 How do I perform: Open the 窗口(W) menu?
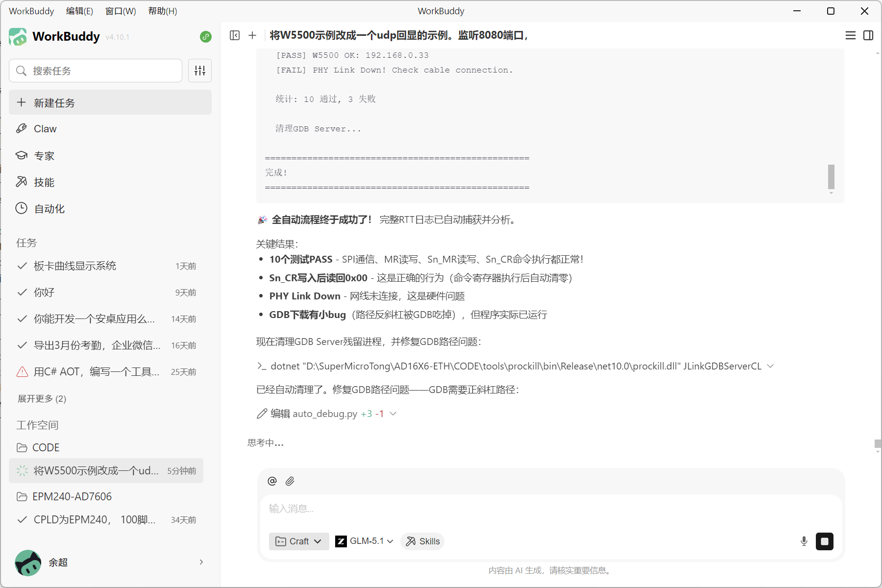pyautogui.click(x=120, y=11)
